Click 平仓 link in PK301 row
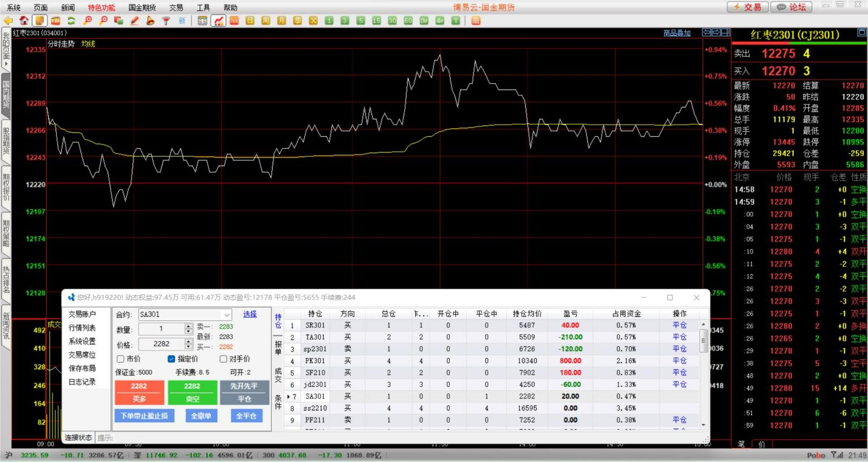Viewport: 868px width, 462px height. point(680,360)
